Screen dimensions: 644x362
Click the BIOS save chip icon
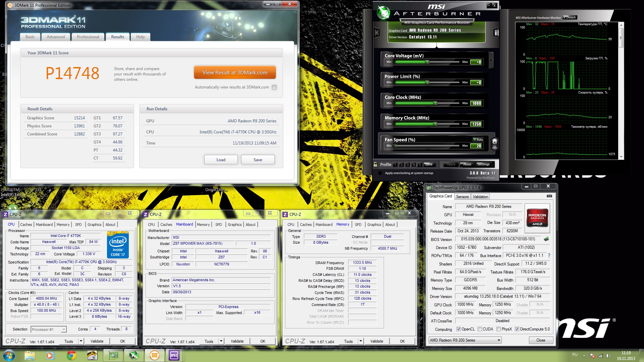click(546, 239)
